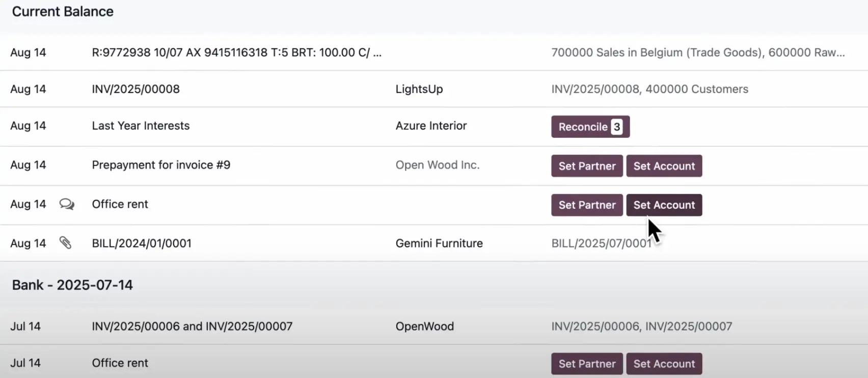Screen dimensions: 868x378
Task: Click the Gemini Furniture partner name
Action: pyautogui.click(x=439, y=243)
